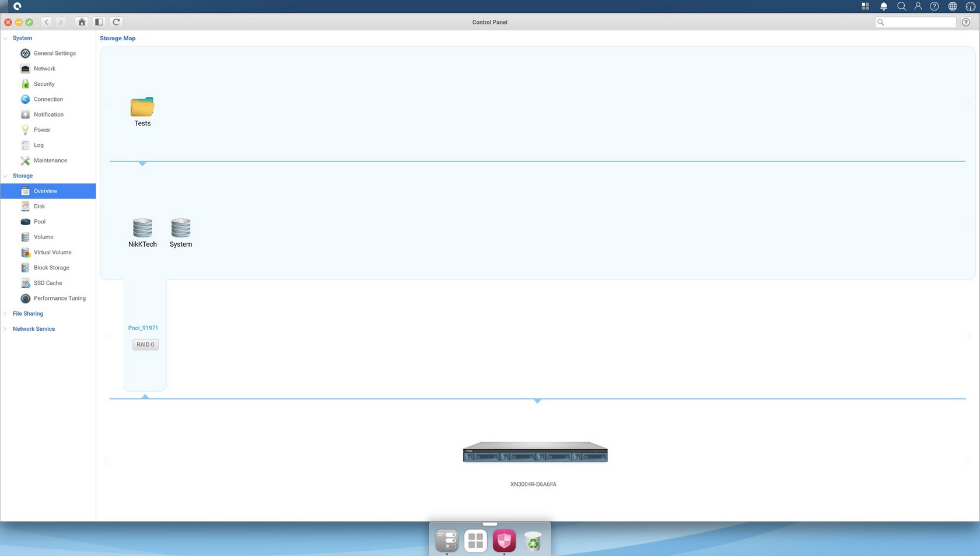The height and width of the screenshot is (556, 980).
Task: Open Control Panel help button
Action: (x=966, y=22)
